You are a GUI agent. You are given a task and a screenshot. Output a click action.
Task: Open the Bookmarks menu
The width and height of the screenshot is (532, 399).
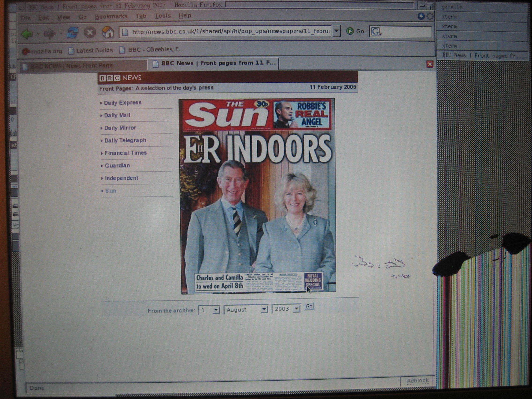(x=111, y=17)
